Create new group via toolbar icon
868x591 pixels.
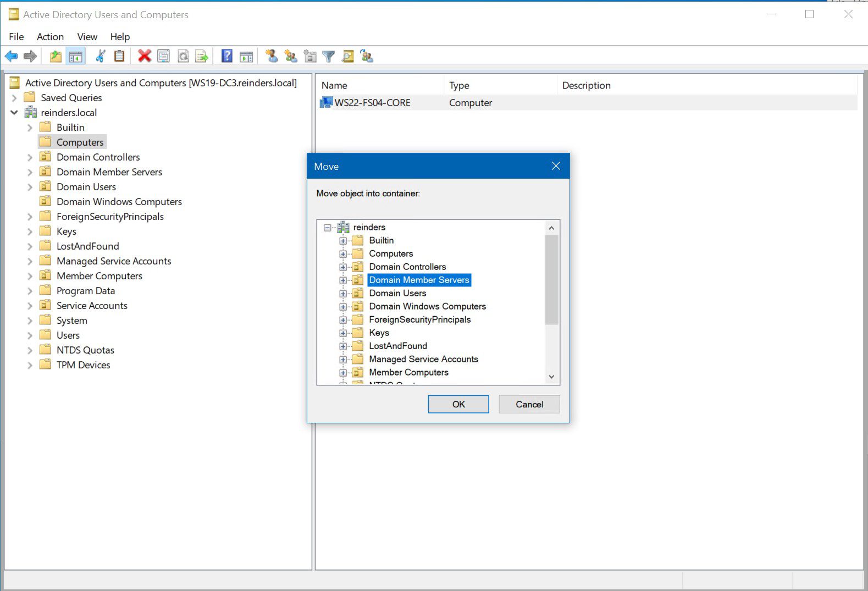click(291, 56)
